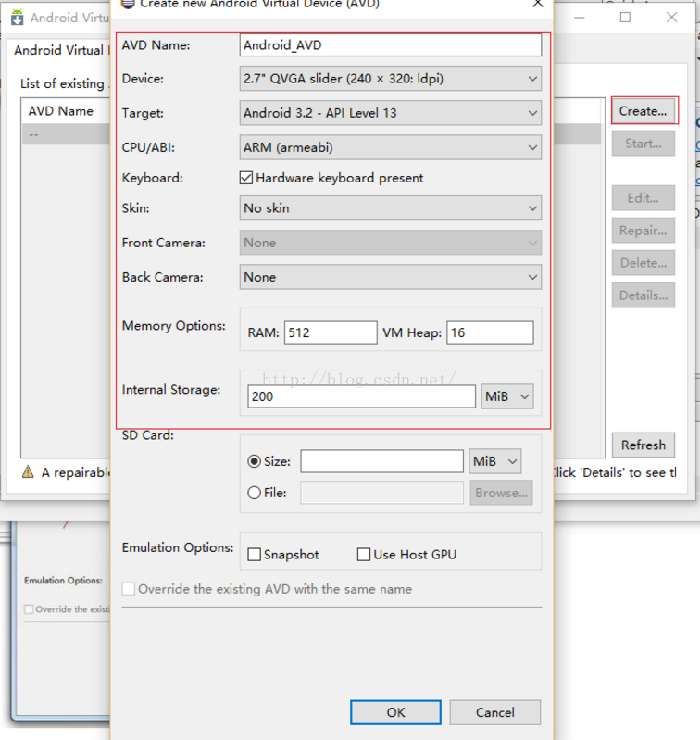Click the Android icon in the AVD Manager title bar

pos(17,18)
